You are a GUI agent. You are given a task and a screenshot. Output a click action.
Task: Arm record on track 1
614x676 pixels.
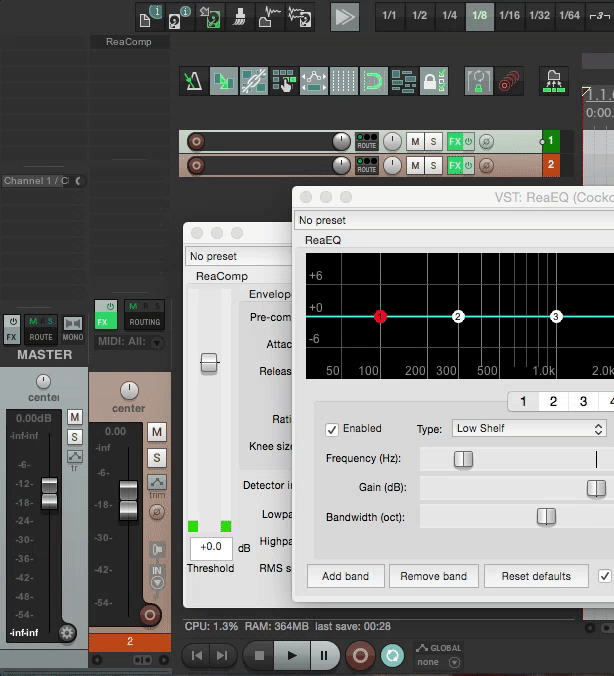(196, 141)
